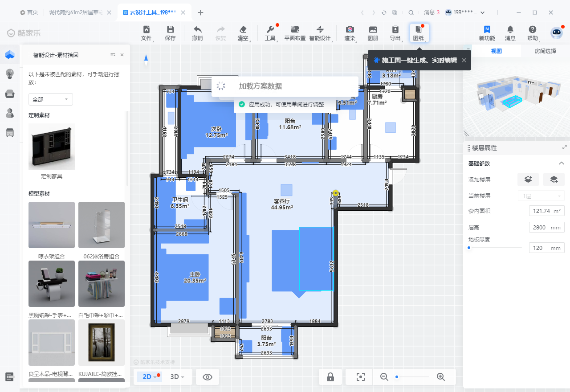Adjust the 地板厚度 slider
This screenshot has width=570, height=392.
click(469, 248)
